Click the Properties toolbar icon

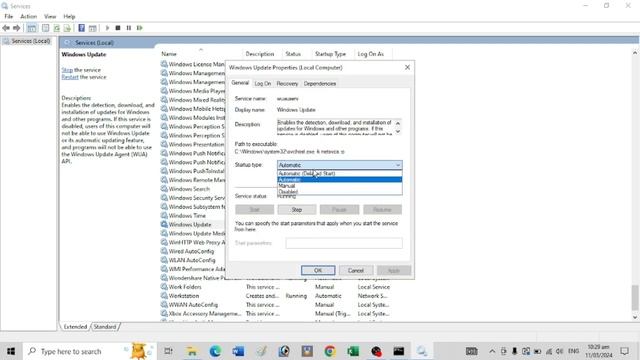coord(45,28)
